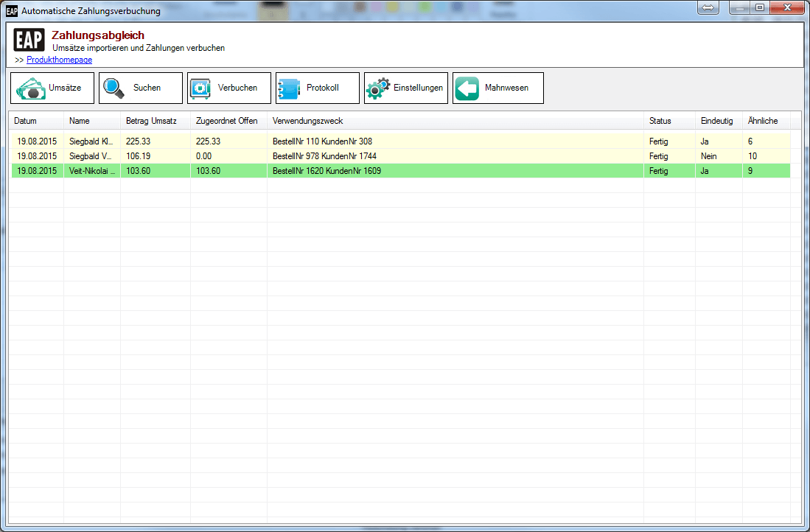
Task: Sort table by Datum column header
Action: pyautogui.click(x=25, y=121)
